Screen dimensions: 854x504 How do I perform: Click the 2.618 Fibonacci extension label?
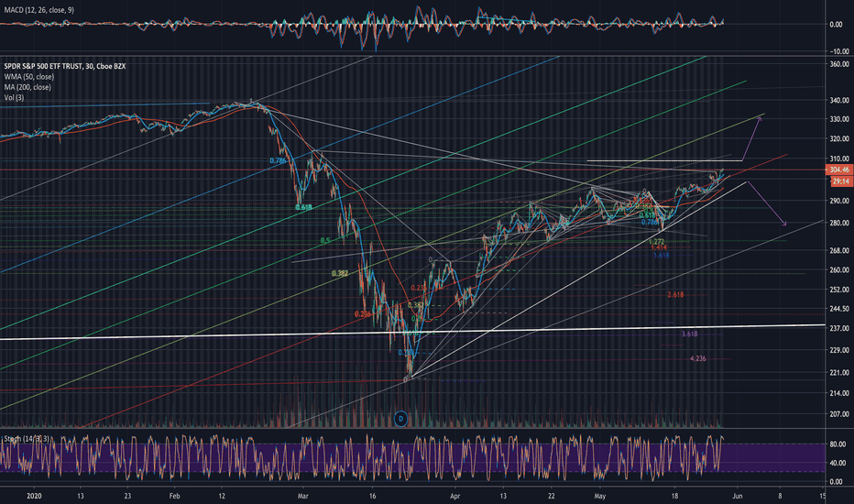[x=675, y=295]
